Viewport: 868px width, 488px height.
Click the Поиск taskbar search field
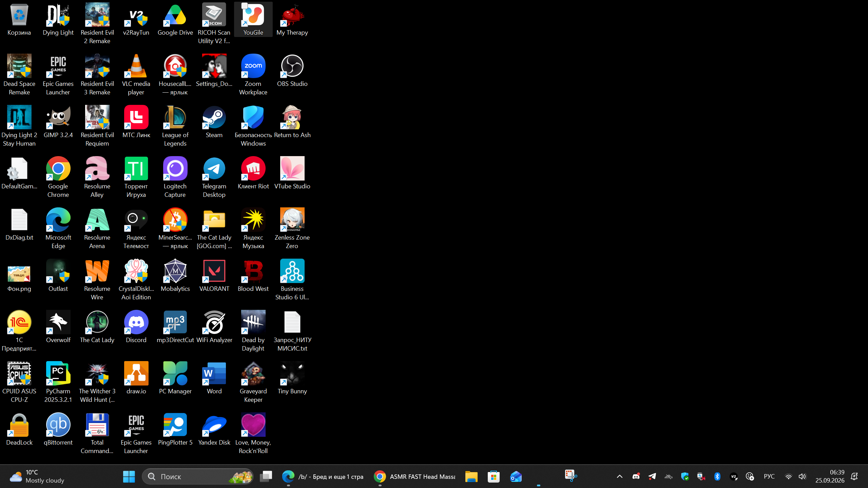tap(198, 476)
